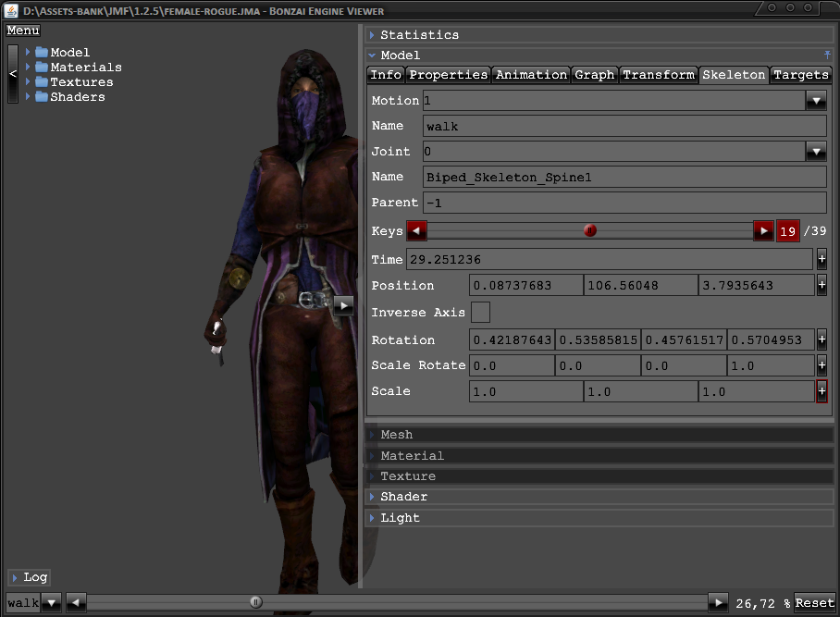840x617 pixels.
Task: Collapse the left sidebar with the < button
Action: pos(13,74)
